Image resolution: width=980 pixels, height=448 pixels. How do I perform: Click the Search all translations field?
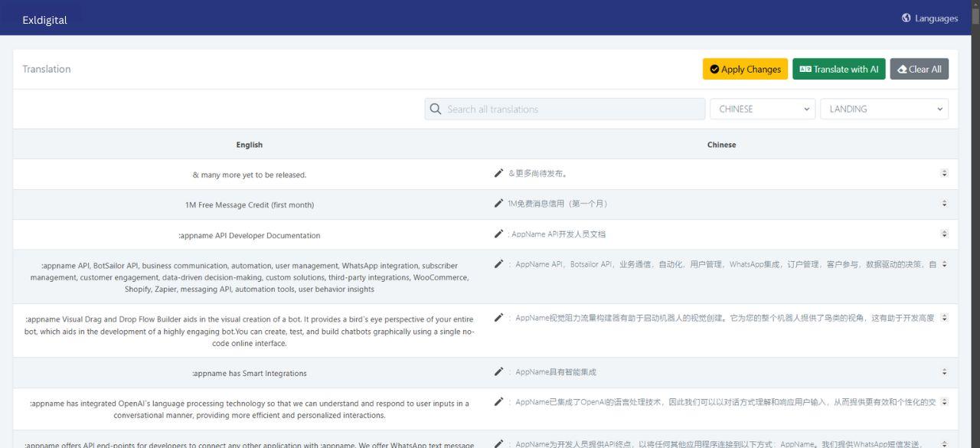(565, 109)
